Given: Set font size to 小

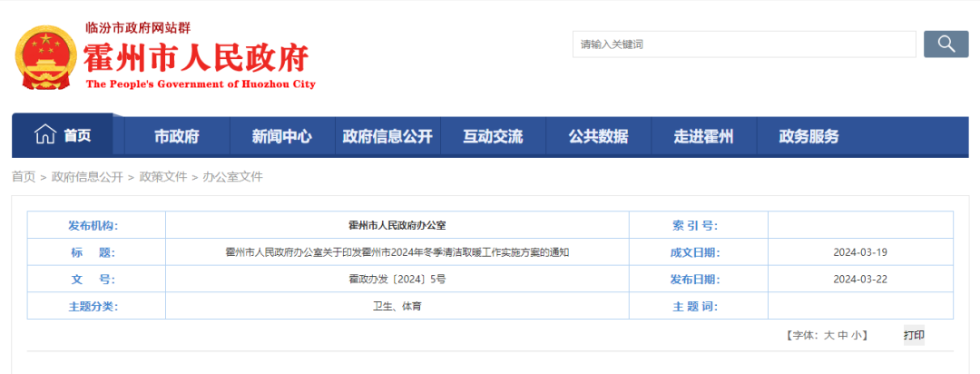Looking at the screenshot, I should click(857, 335).
